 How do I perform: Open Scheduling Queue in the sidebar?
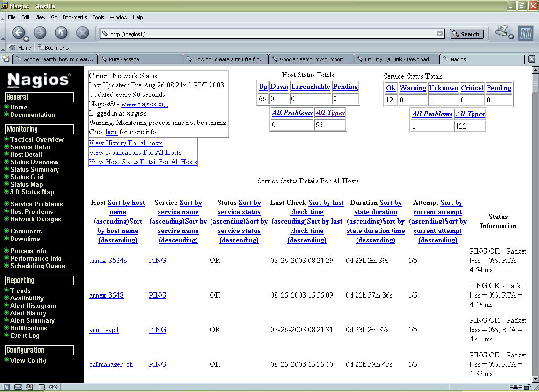pyautogui.click(x=37, y=266)
